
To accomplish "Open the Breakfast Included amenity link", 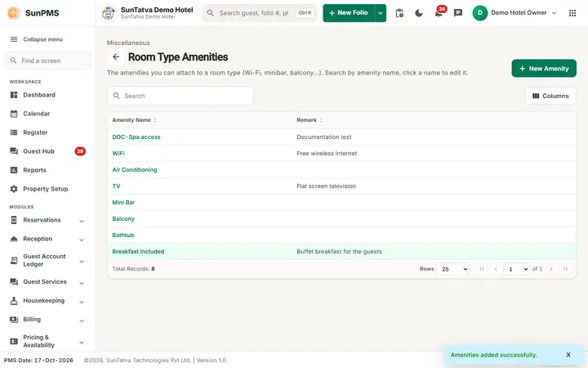I will pos(138,252).
